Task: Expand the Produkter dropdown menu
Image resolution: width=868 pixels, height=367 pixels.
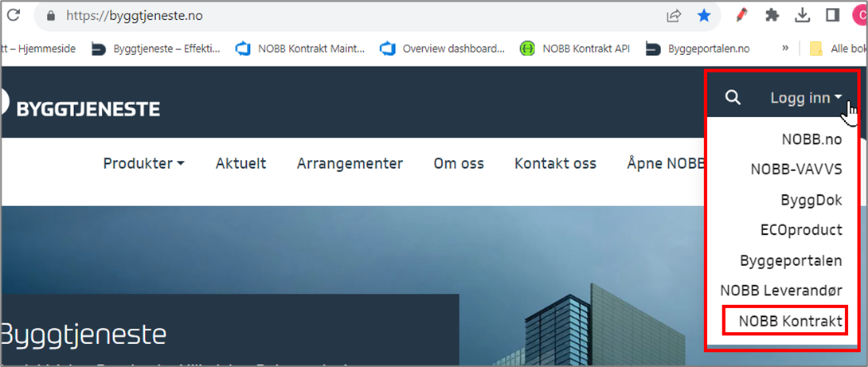Action: (x=143, y=163)
